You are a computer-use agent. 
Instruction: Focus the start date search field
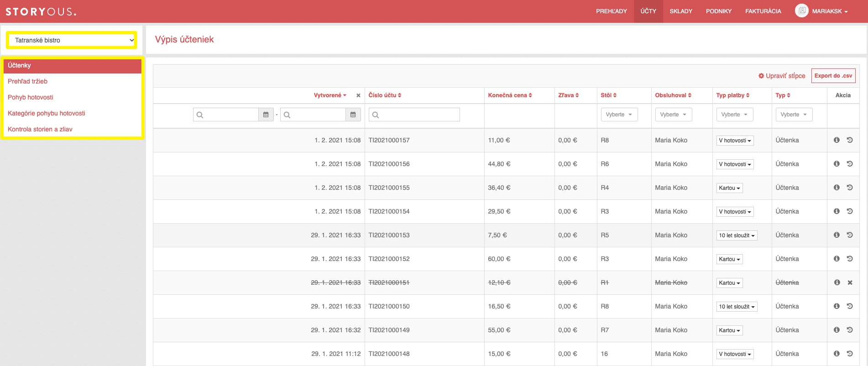pos(226,115)
